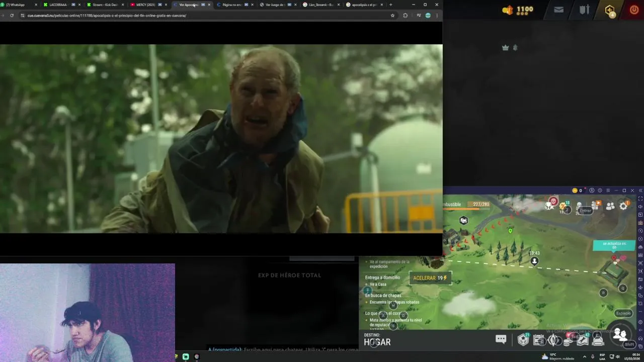This screenshot has width=644, height=362.
Task: Click the taskbar microphone icon
Action: click(592, 356)
